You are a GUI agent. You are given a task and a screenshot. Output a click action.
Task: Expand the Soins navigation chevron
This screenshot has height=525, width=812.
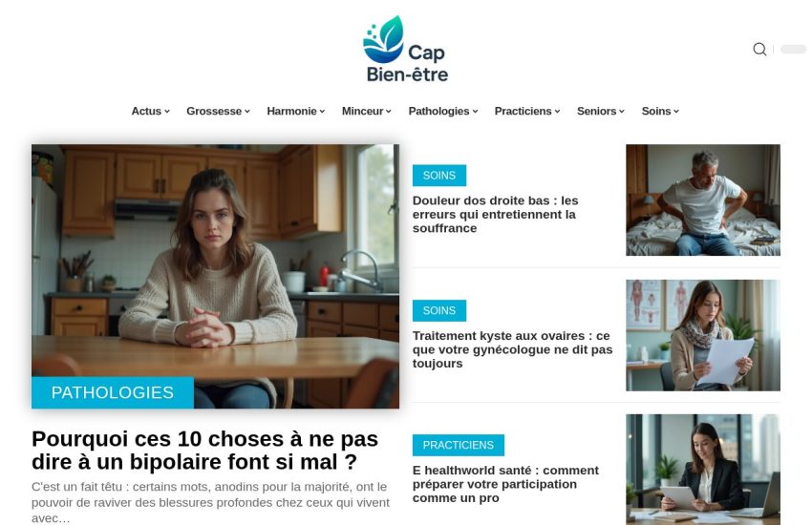676,112
